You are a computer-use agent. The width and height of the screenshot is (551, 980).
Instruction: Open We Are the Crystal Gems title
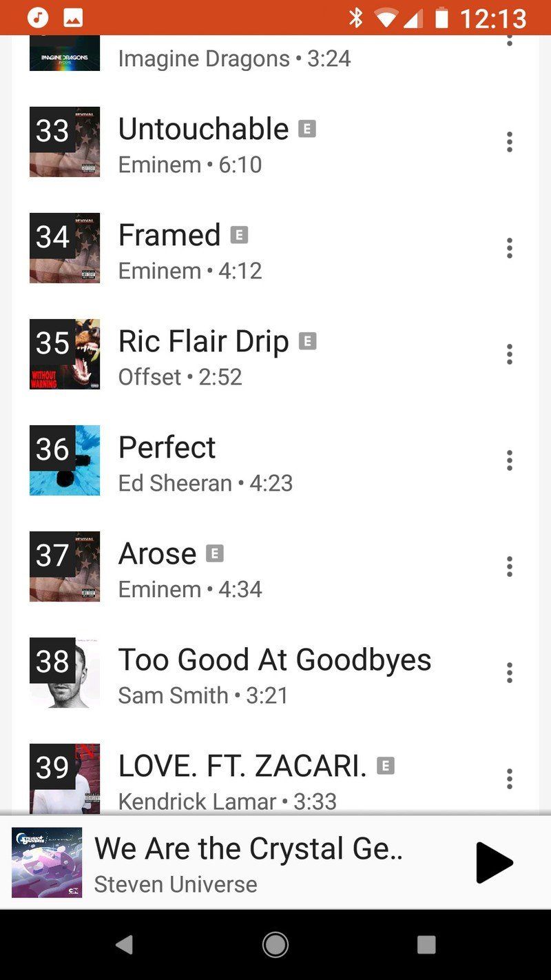248,848
